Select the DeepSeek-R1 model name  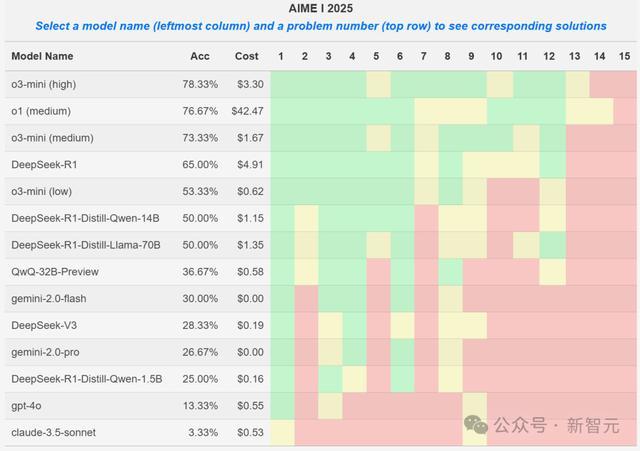[44, 164]
